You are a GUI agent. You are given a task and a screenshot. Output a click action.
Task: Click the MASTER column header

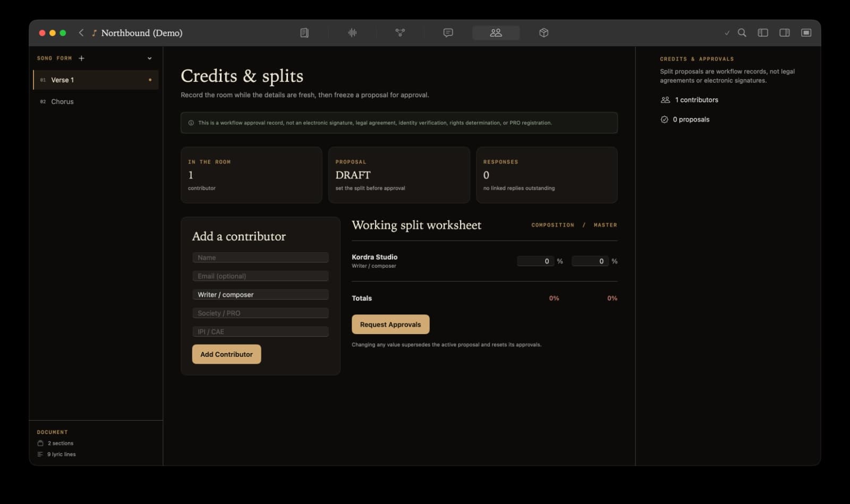pyautogui.click(x=605, y=225)
